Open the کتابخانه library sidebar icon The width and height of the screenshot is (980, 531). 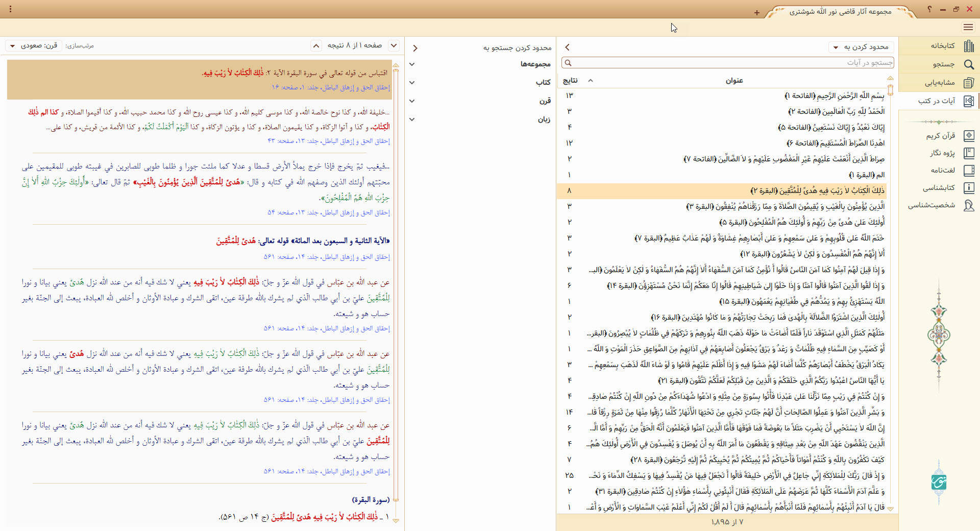(969, 46)
